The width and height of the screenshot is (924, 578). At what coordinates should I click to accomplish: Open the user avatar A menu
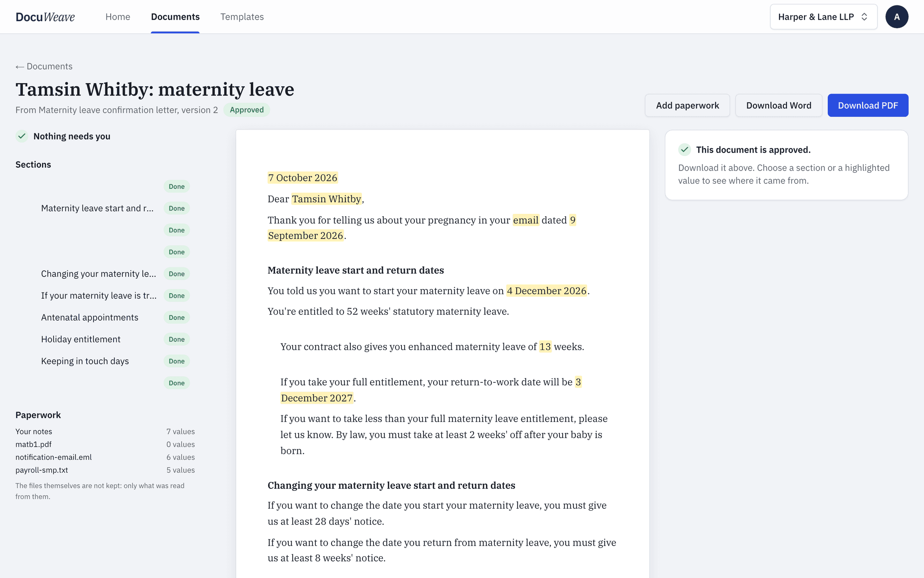pos(897,17)
